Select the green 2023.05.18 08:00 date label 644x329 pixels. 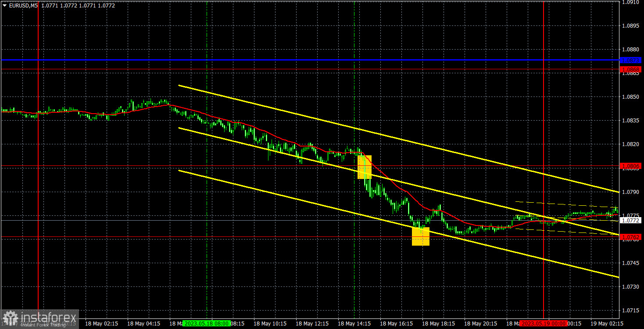[207, 323]
